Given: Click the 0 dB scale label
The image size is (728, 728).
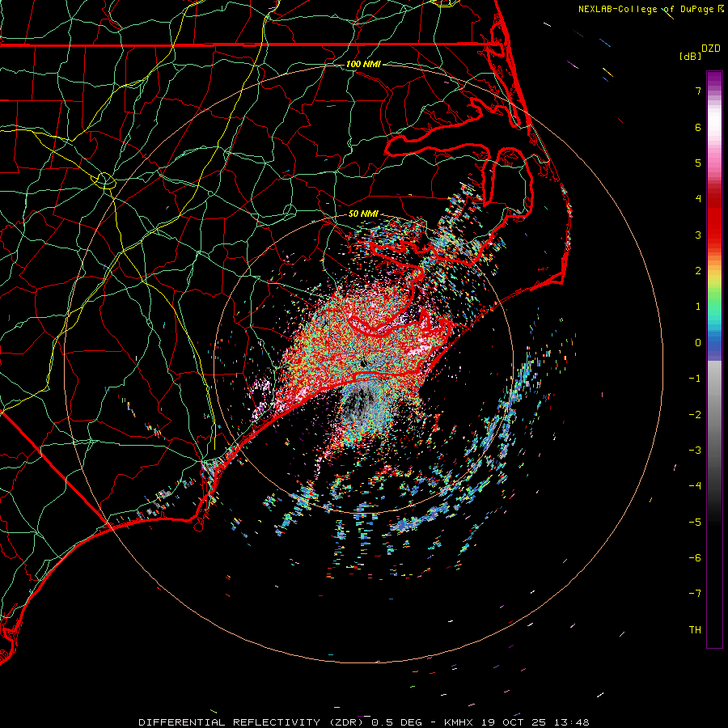Looking at the screenshot, I should coord(698,343).
